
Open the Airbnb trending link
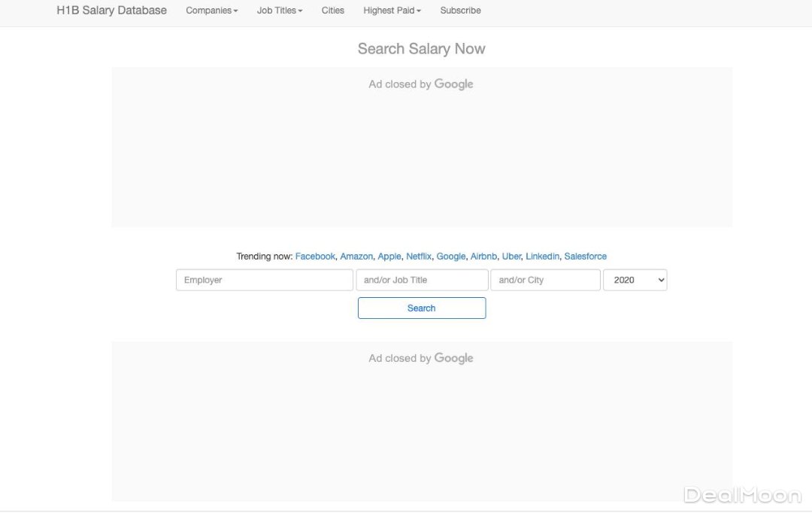(483, 256)
